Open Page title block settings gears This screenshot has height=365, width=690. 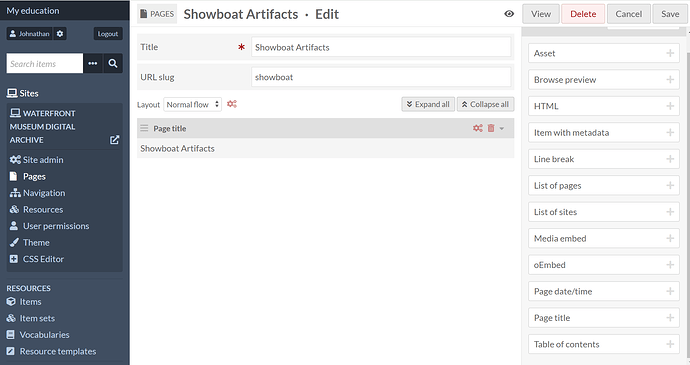[x=478, y=128]
